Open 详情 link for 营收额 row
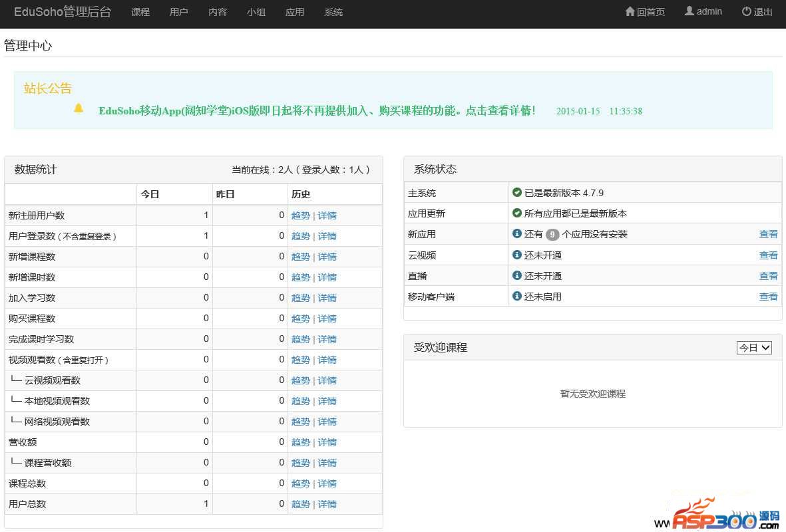This screenshot has width=786, height=532. (327, 442)
